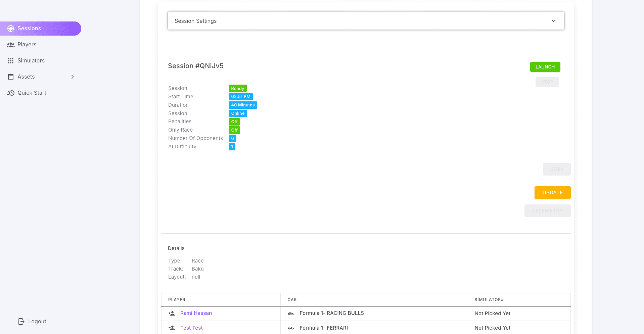Click the Logout door icon
The image size is (644, 334).
pyautogui.click(x=21, y=321)
